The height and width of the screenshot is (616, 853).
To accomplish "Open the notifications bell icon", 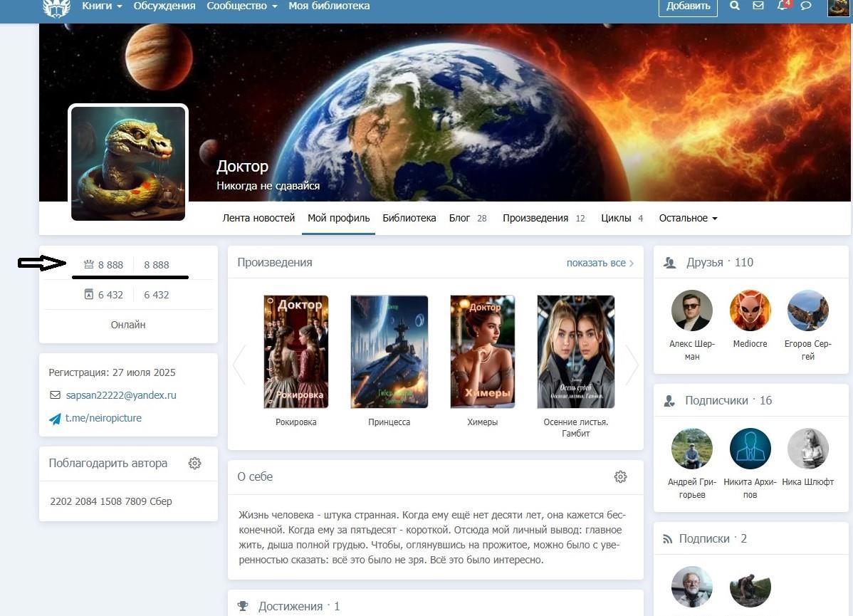I will (783, 6).
